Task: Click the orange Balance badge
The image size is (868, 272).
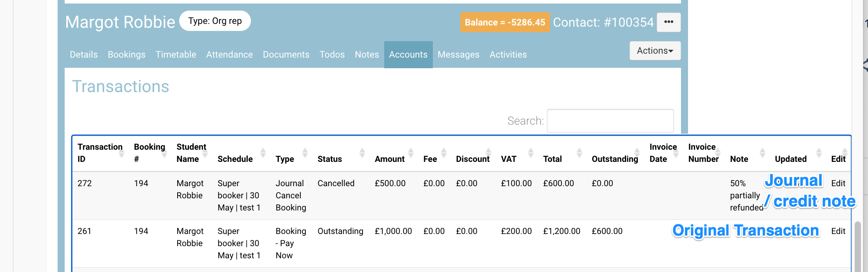Action: 505,22
